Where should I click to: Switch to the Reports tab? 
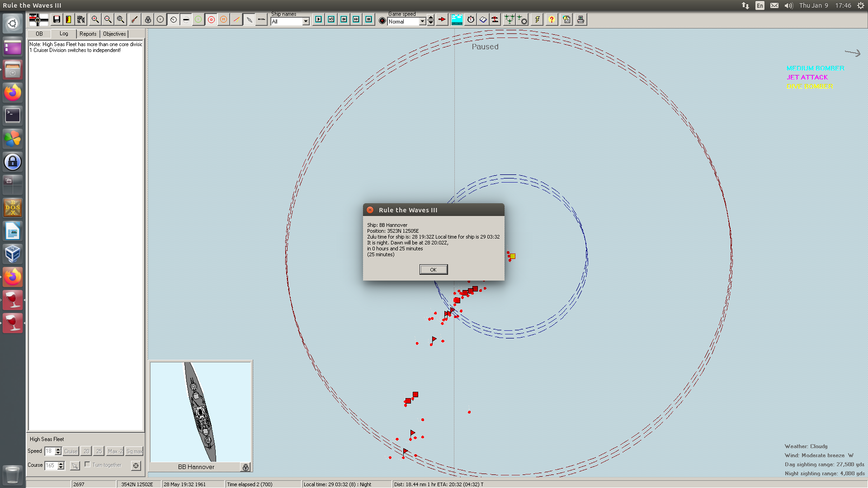click(x=88, y=34)
